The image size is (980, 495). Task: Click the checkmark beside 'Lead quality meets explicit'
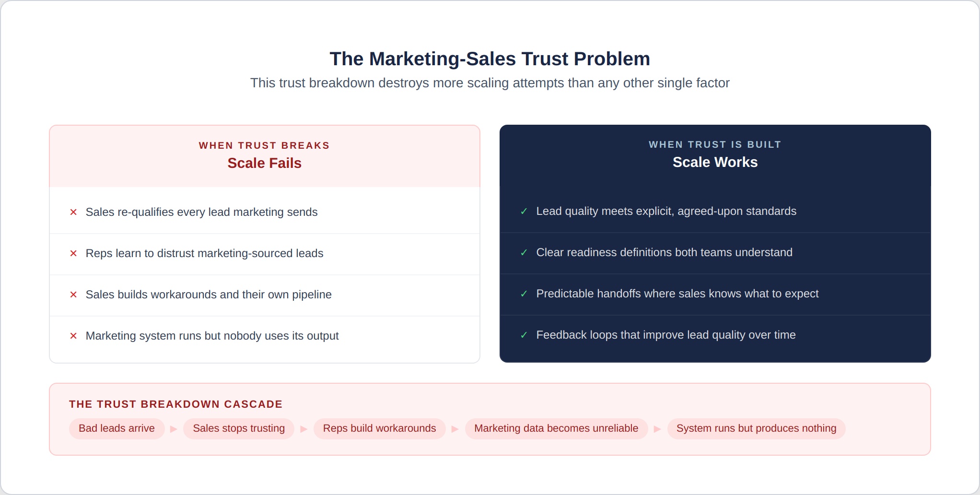coord(524,212)
